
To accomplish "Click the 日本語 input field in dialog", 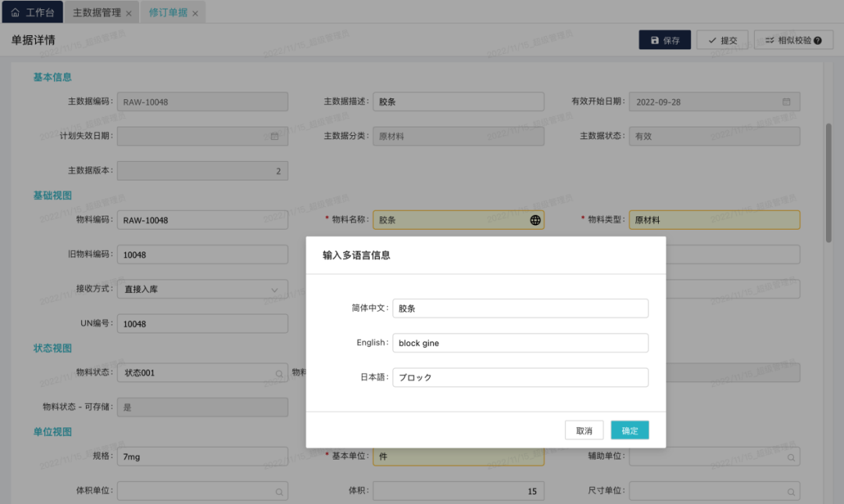I will pyautogui.click(x=520, y=377).
